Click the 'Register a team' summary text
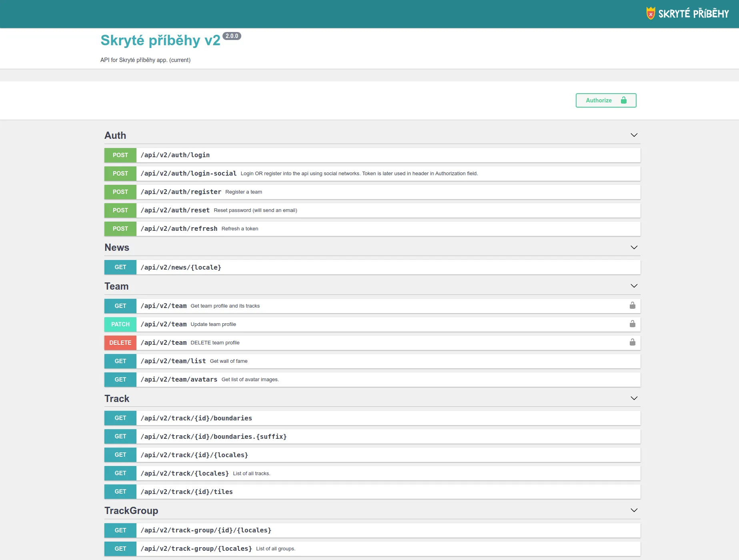Viewport: 739px width, 560px height. tap(244, 192)
